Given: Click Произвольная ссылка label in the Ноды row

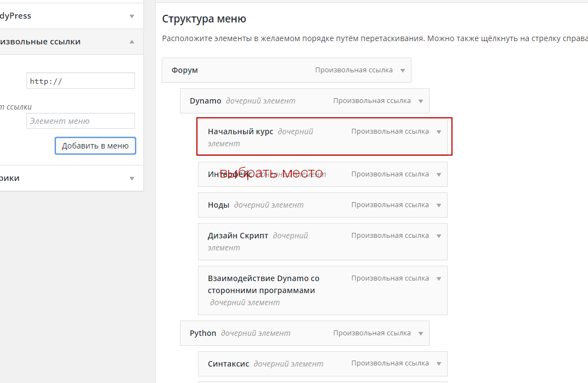Looking at the screenshot, I should click(x=389, y=205).
